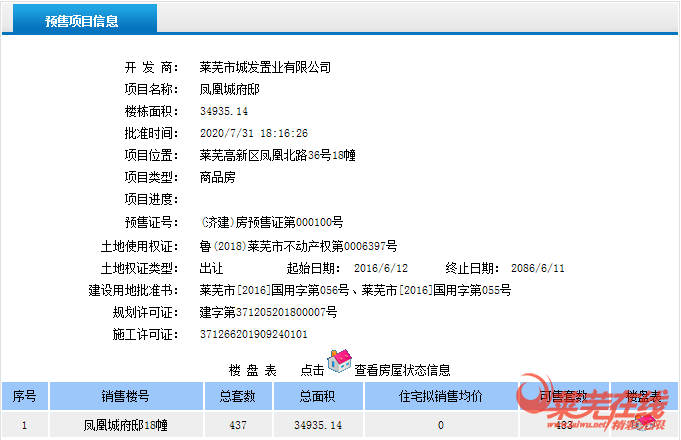Click presale permit (济建)房预售证第000100号

pos(271,222)
